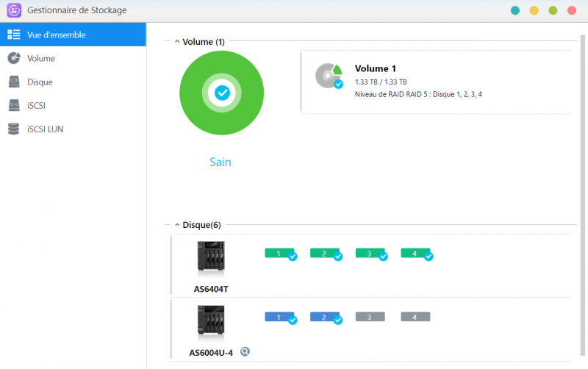The image size is (588, 369).
Task: Click the green healthy status circle
Action: (x=222, y=93)
